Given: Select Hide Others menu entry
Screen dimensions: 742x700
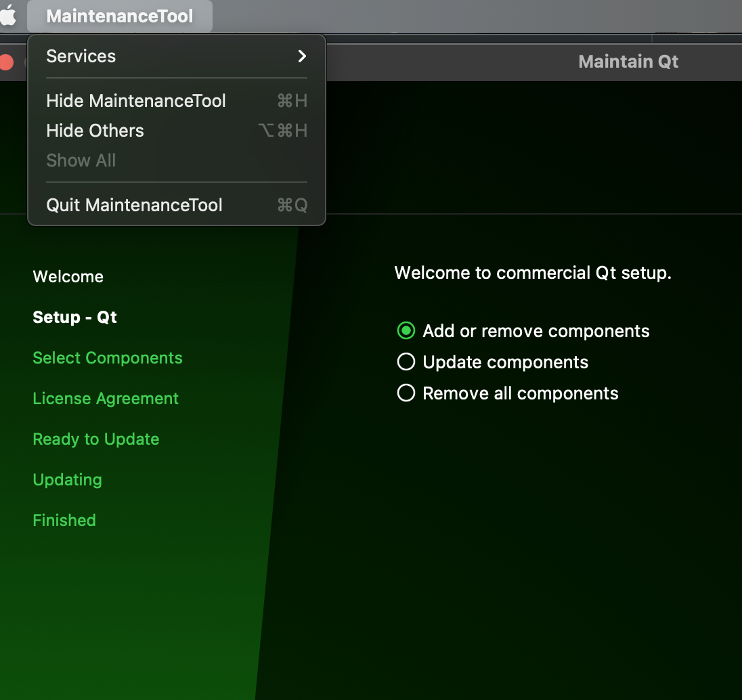Looking at the screenshot, I should point(177,131).
